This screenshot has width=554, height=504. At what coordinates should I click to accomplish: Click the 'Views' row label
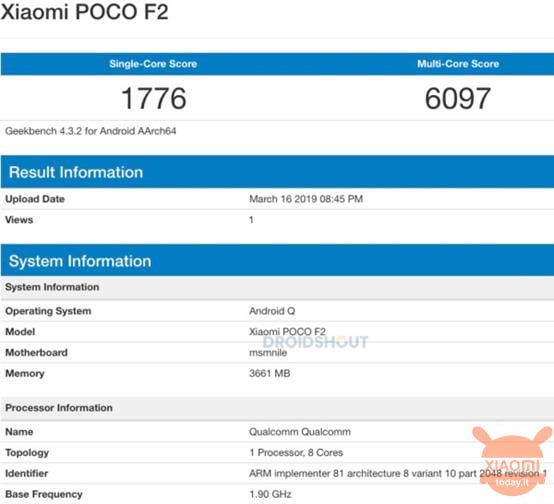pos(19,220)
